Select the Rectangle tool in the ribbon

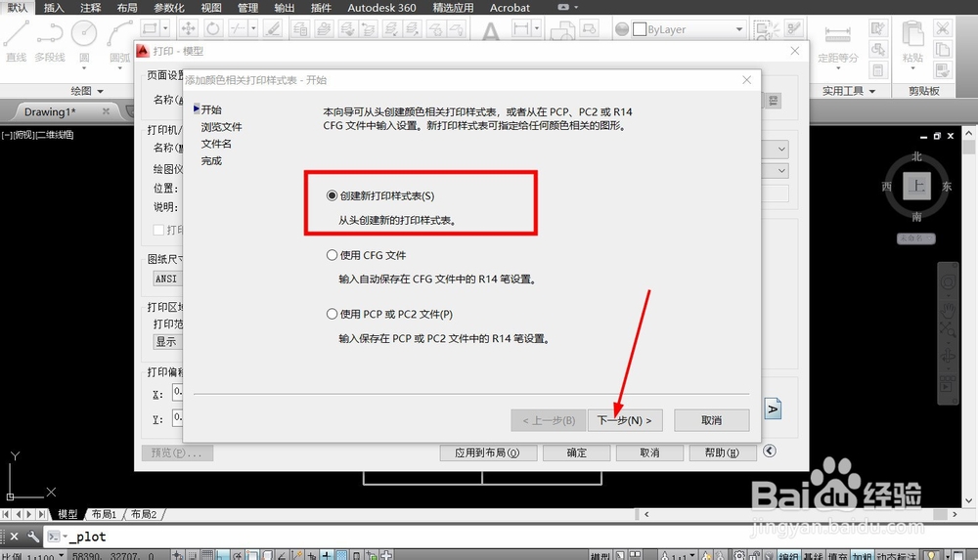[150, 28]
